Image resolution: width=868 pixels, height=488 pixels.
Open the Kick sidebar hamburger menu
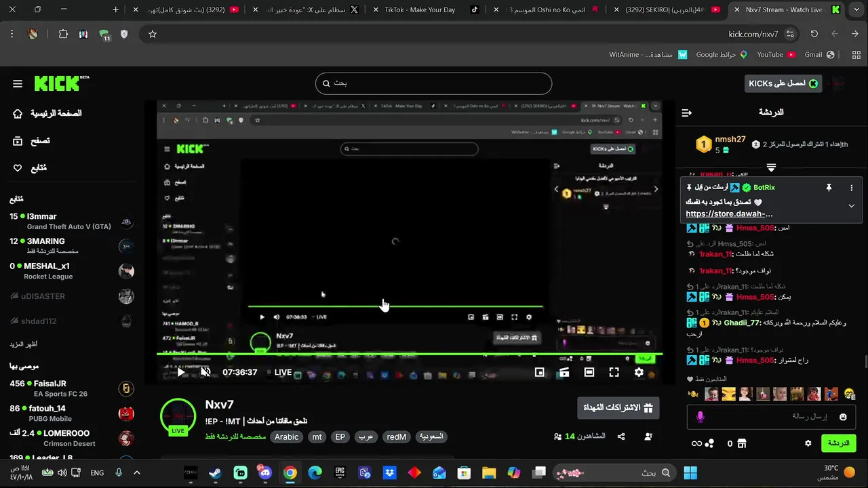click(18, 84)
